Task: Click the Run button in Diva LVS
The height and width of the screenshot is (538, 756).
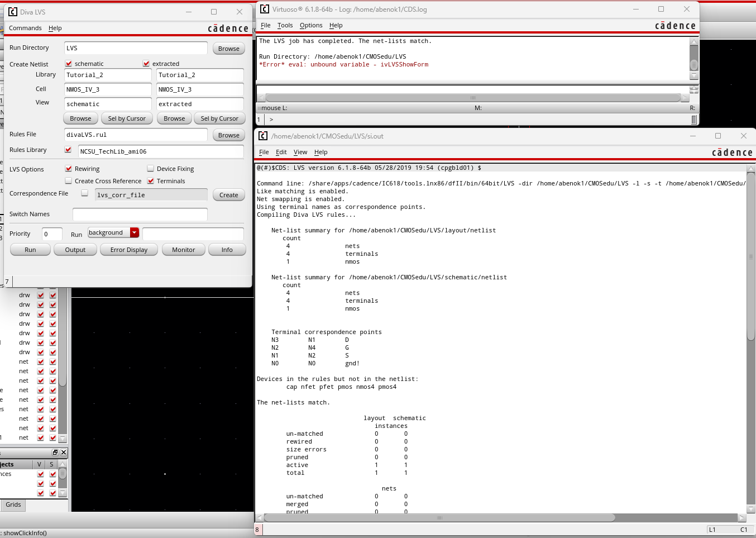Action: pyautogui.click(x=30, y=250)
